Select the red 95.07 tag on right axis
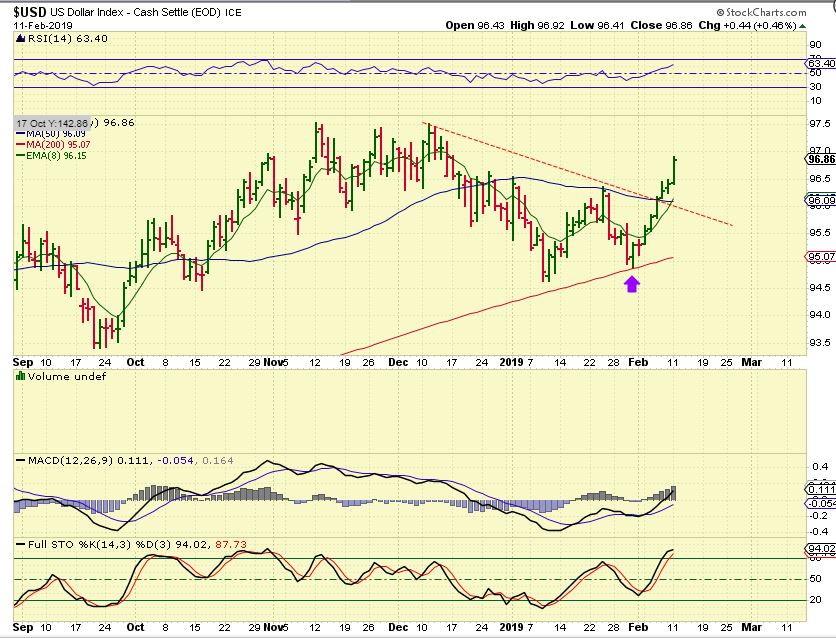Image resolution: width=836 pixels, height=638 pixels. [820, 257]
